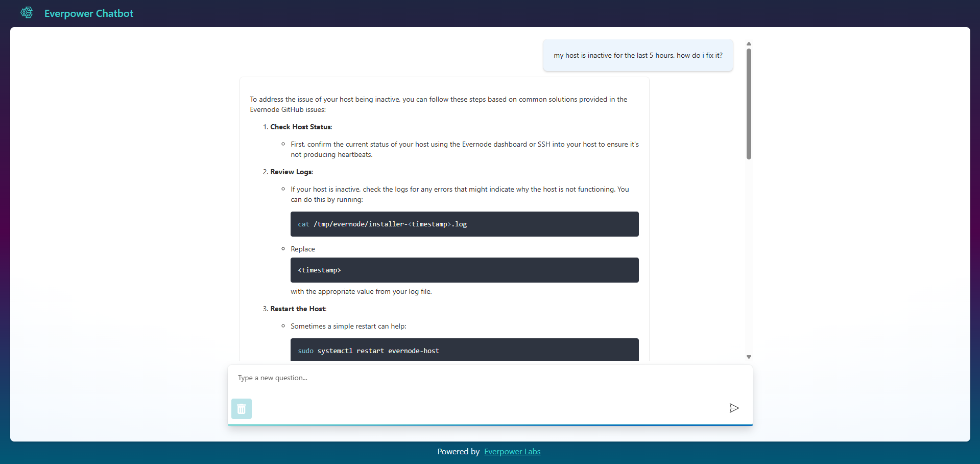The width and height of the screenshot is (980, 464).
Task: Click the cat installer log code block
Action: [x=464, y=224]
